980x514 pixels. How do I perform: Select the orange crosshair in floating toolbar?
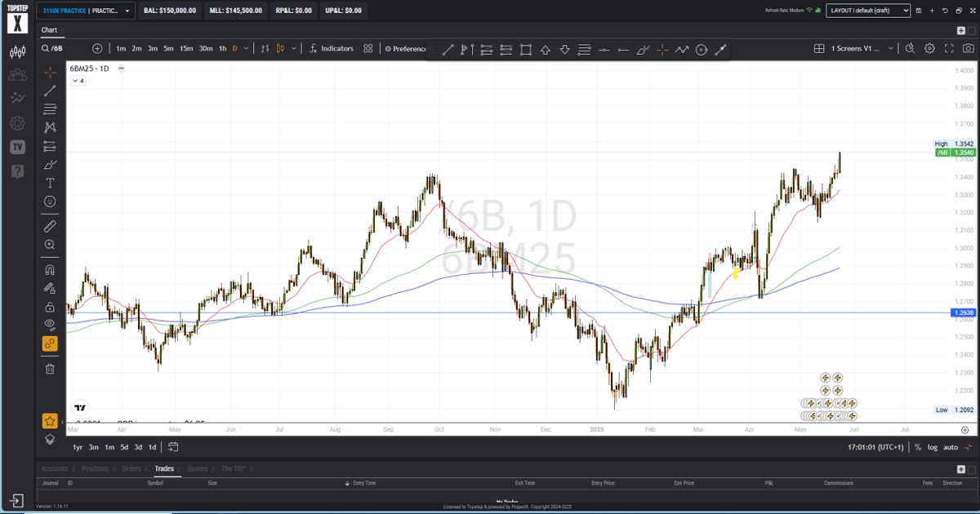pos(662,50)
